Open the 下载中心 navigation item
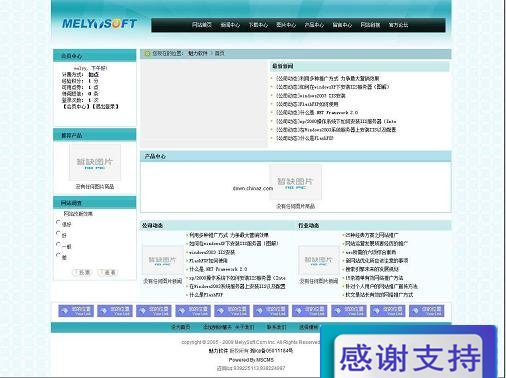 (258, 25)
